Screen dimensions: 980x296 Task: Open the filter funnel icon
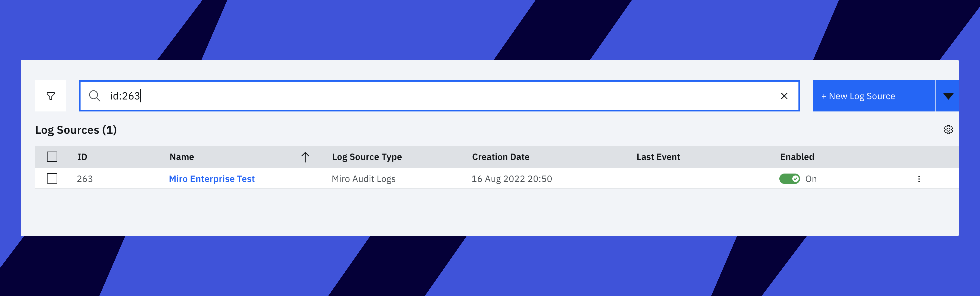coord(51,96)
